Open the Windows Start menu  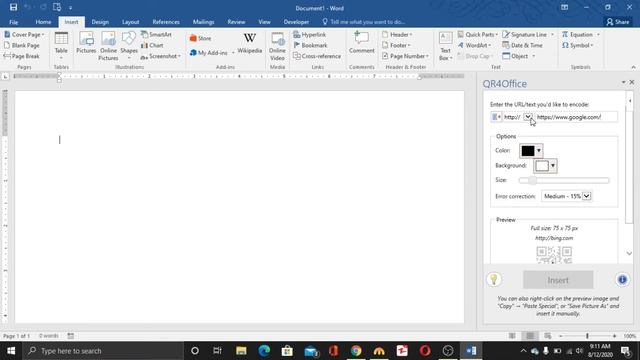[x=11, y=351]
